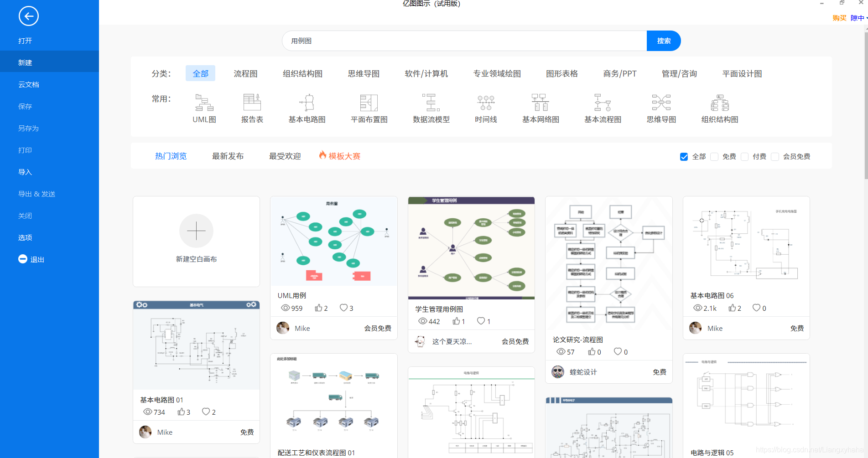Switch to the 最受欢迎 tab
Image resolution: width=868 pixels, height=458 pixels.
coord(285,156)
